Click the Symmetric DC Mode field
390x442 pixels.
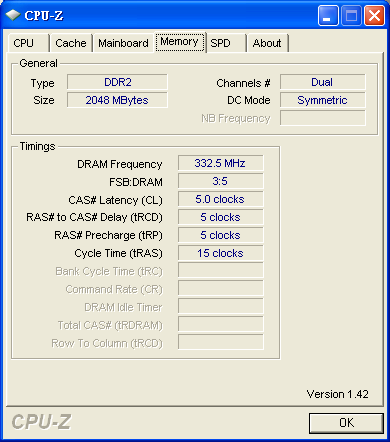click(x=322, y=100)
